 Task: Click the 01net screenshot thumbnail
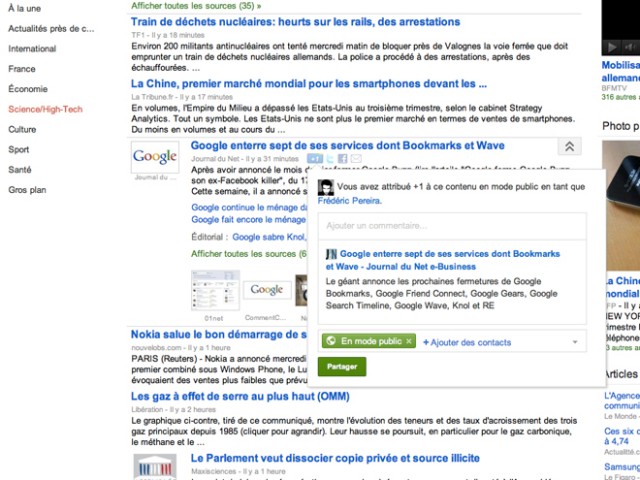216,290
